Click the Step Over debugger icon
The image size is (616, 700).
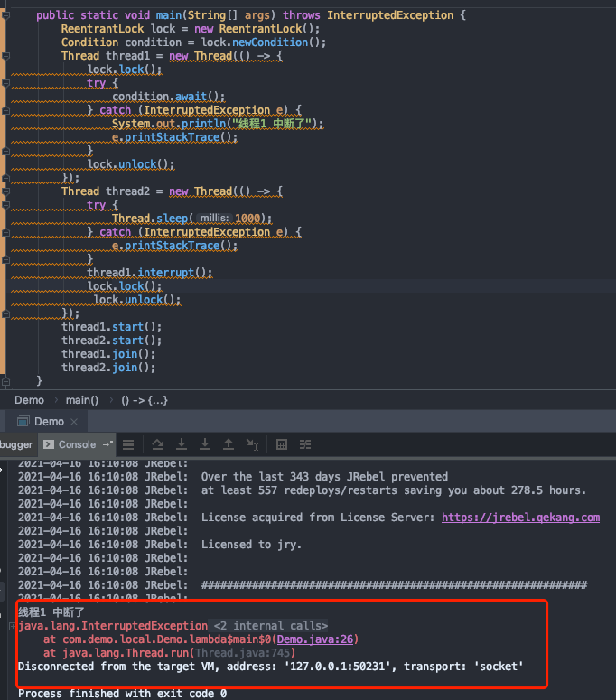point(158,444)
